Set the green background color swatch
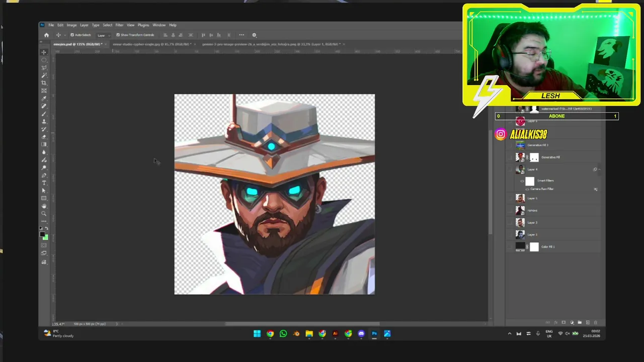 pyautogui.click(x=46, y=237)
